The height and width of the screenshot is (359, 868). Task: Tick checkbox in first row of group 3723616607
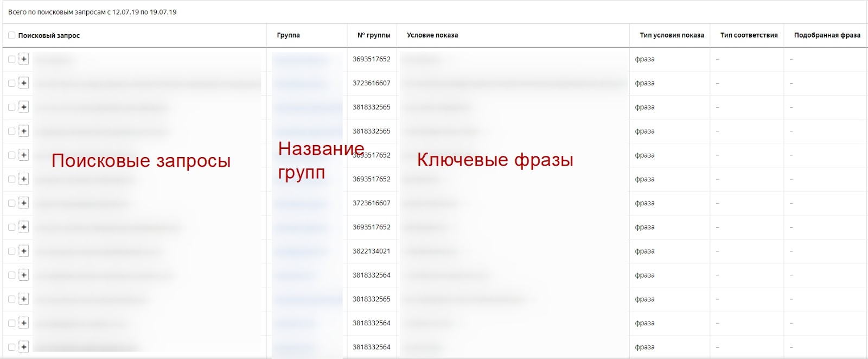tap(11, 83)
